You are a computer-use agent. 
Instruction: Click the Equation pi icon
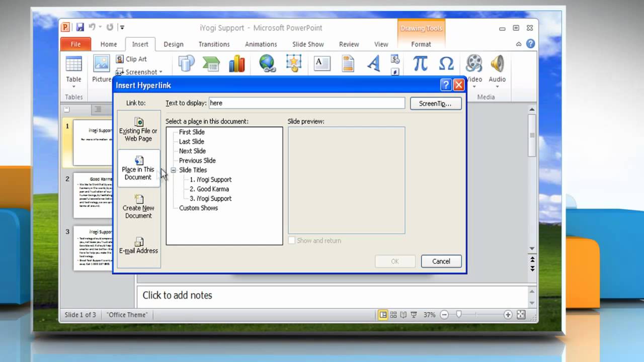420,64
